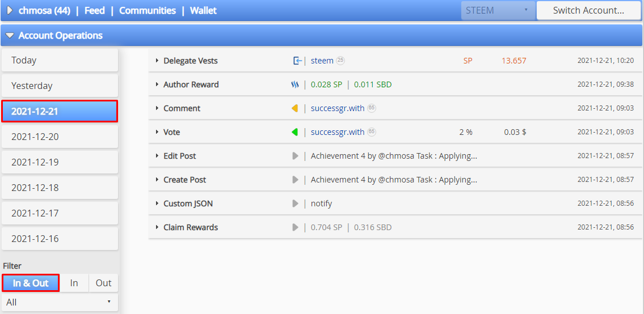644x314 pixels.
Task: Click the 0.316 SBD claimed reward value
Action: pos(373,227)
